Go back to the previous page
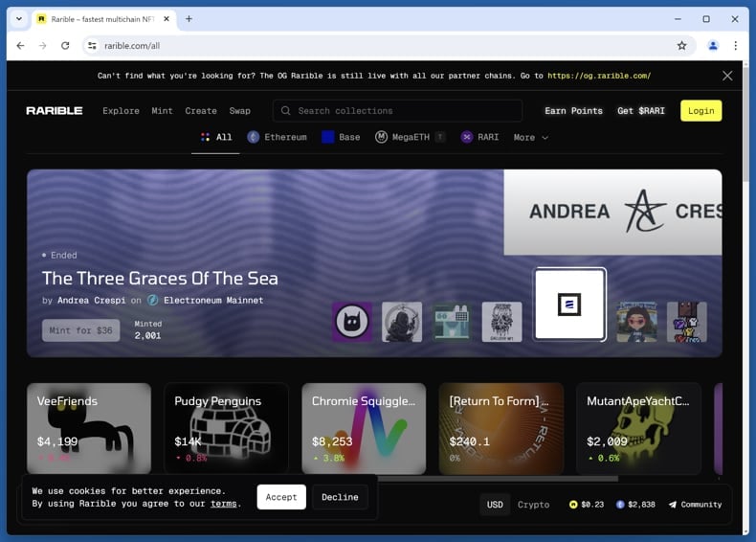The width and height of the screenshot is (756, 542). 20,46
